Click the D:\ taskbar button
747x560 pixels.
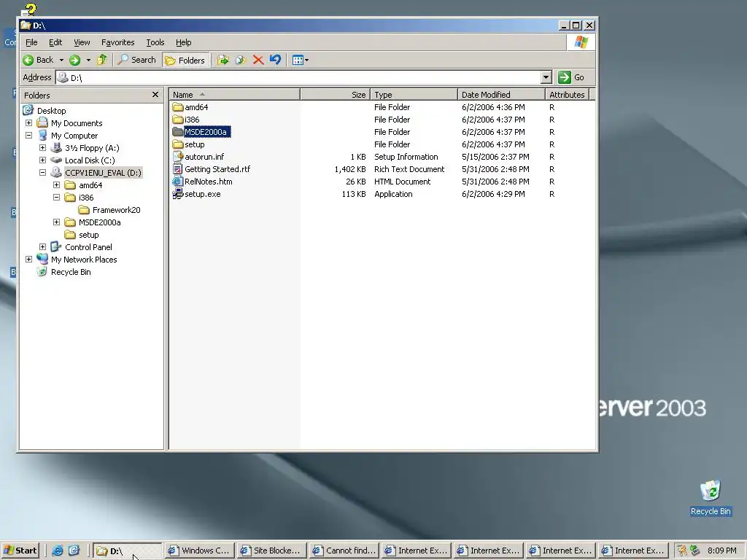[x=127, y=551]
